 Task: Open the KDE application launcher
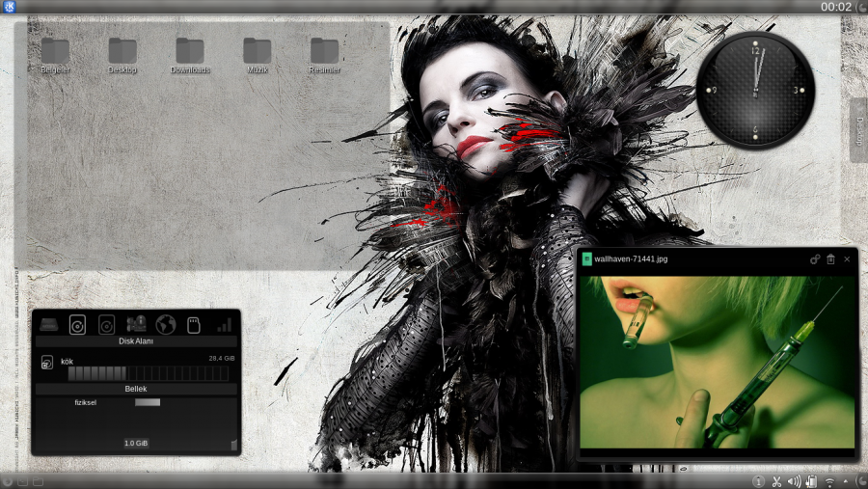[9, 7]
